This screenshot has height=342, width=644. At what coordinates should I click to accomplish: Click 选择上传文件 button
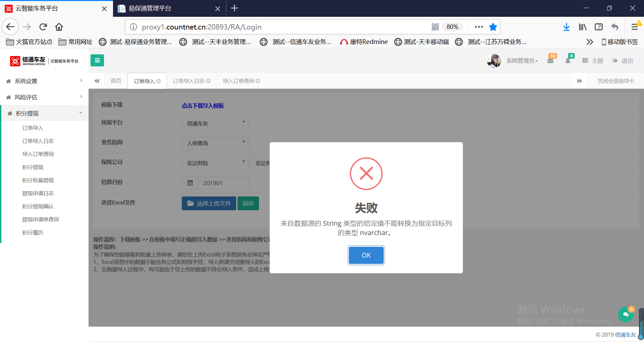coord(209,204)
